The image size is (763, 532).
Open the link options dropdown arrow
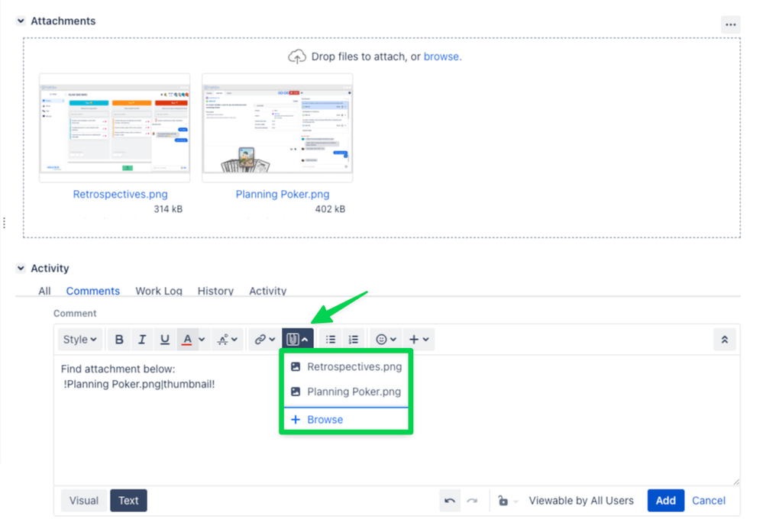pos(272,340)
